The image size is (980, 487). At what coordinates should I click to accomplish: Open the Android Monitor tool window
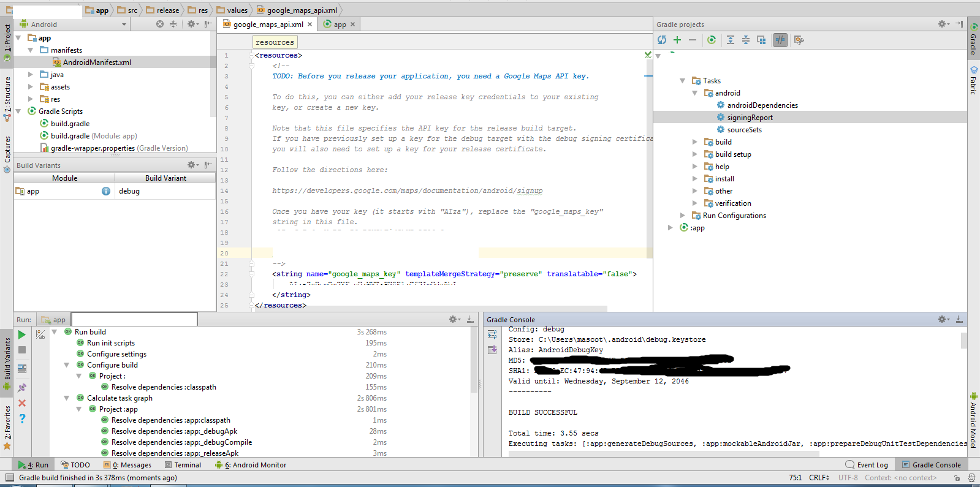pos(251,465)
